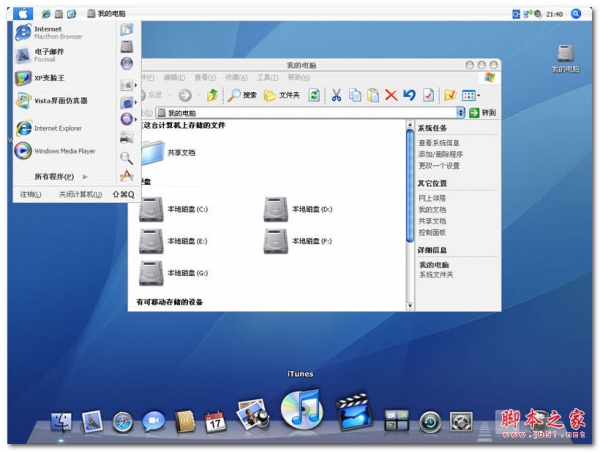The height and width of the screenshot is (452, 600).
Task: Open the Apple start menu button
Action: 23,14
